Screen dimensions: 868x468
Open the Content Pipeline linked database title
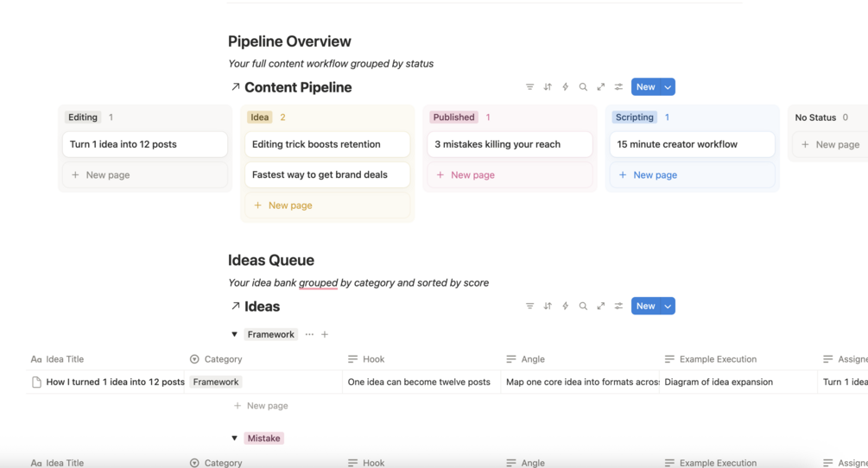[298, 87]
